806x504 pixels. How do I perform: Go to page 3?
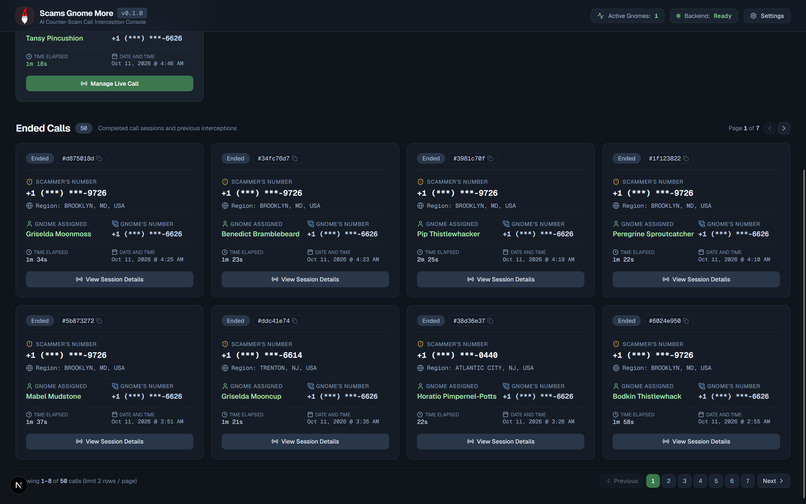(684, 481)
